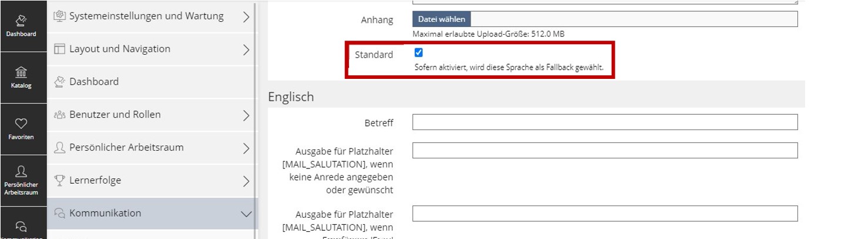Expand the Lernerfolge menu chevron
The height and width of the screenshot is (239, 868).
pos(246,181)
